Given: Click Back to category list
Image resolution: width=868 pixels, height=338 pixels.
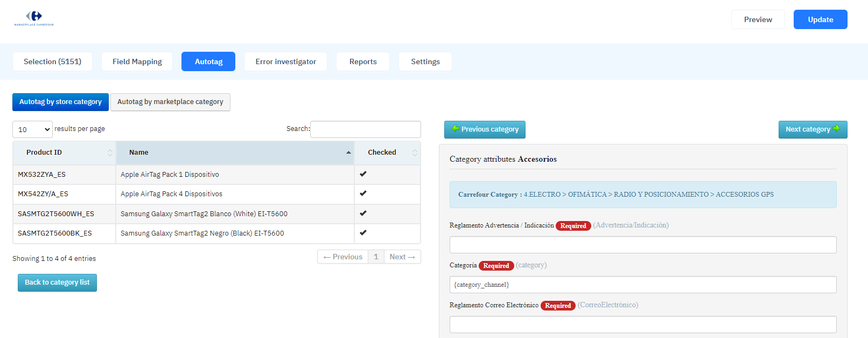Looking at the screenshot, I should pyautogui.click(x=57, y=282).
